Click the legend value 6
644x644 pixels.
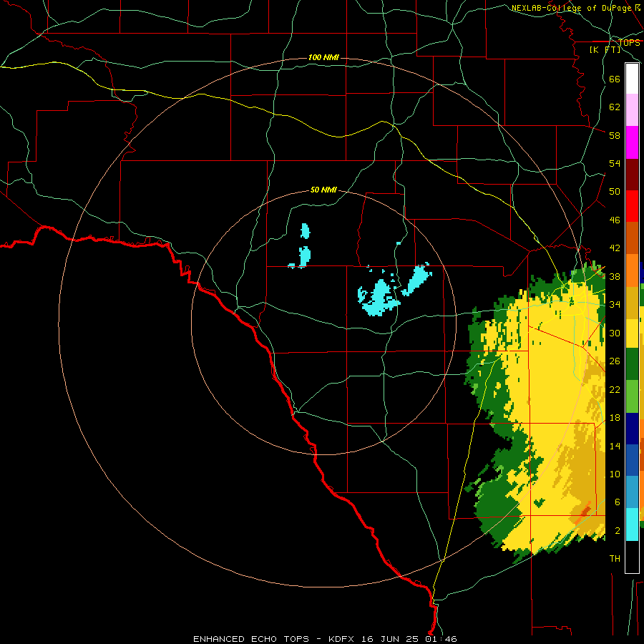click(x=618, y=502)
